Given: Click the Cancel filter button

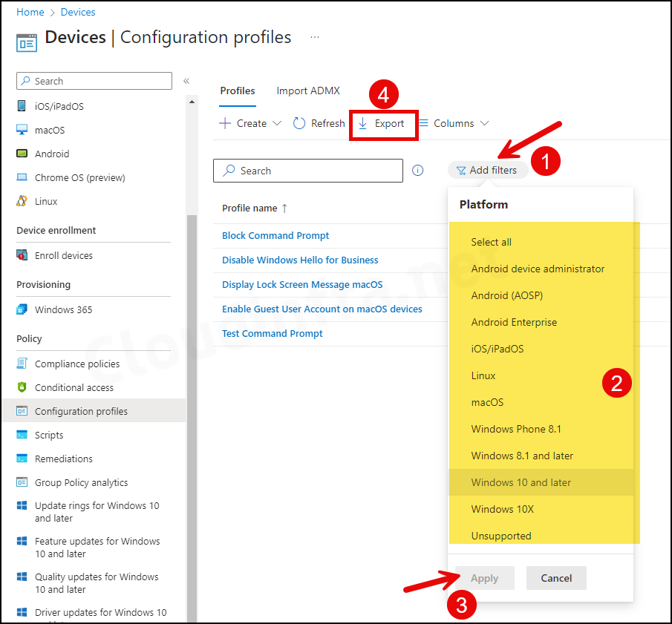Looking at the screenshot, I should pos(556,578).
